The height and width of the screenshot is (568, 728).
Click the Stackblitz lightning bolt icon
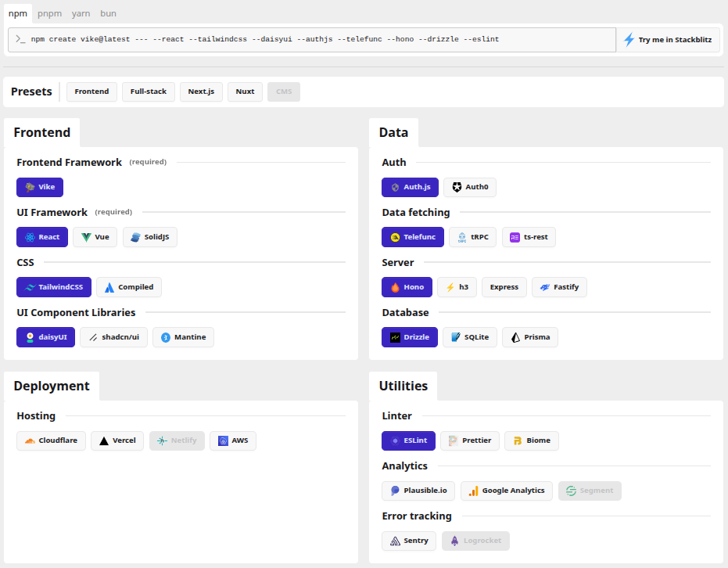[x=629, y=39]
